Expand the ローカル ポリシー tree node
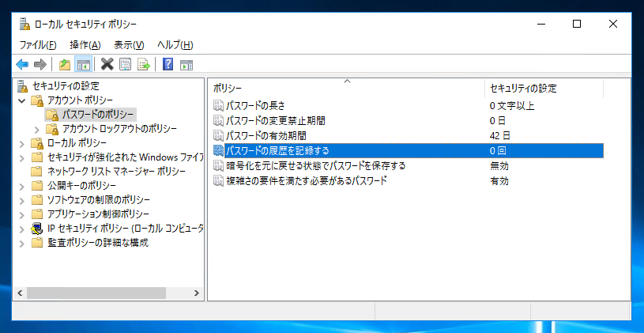The image size is (644, 333). point(23,143)
